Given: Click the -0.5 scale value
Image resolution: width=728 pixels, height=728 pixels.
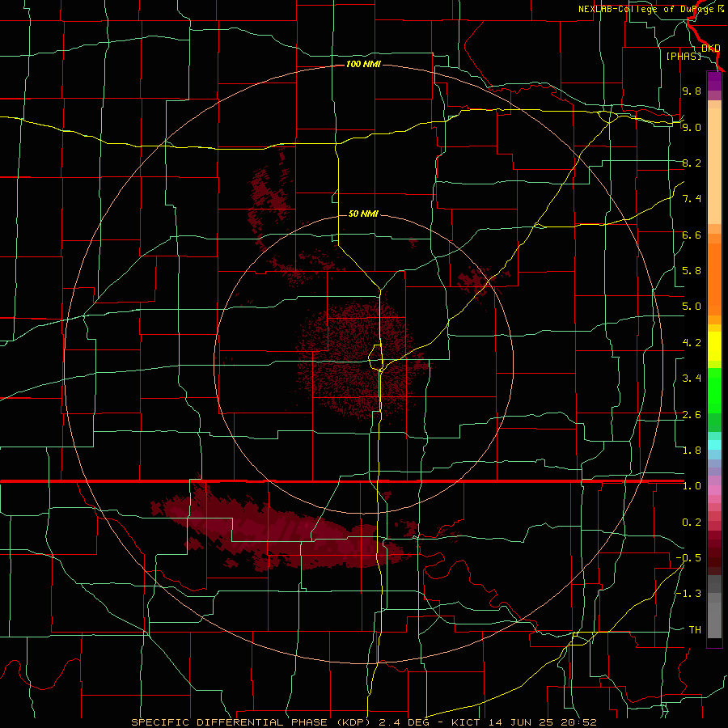Looking at the screenshot, I should click(x=688, y=558).
